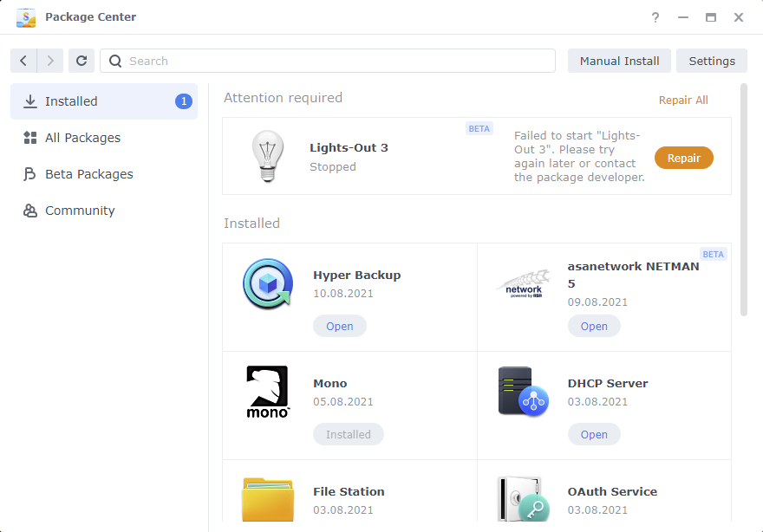The image size is (763, 532).
Task: Click the asanetwork NETMAN 5 title
Action: [x=634, y=276]
